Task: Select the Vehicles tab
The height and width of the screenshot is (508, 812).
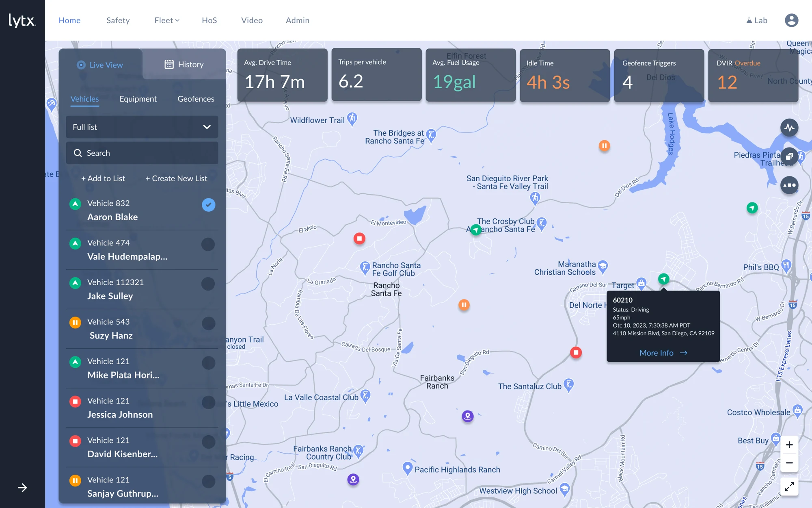Action: tap(84, 99)
